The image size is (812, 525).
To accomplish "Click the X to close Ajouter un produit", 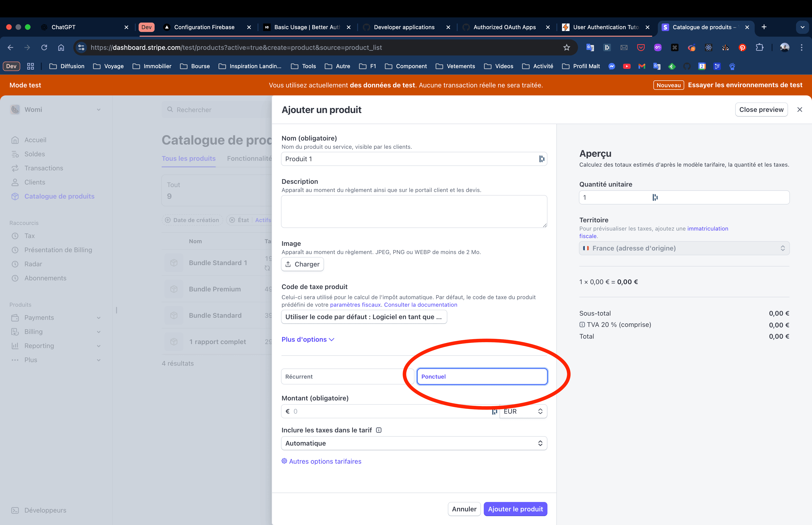I will point(799,110).
